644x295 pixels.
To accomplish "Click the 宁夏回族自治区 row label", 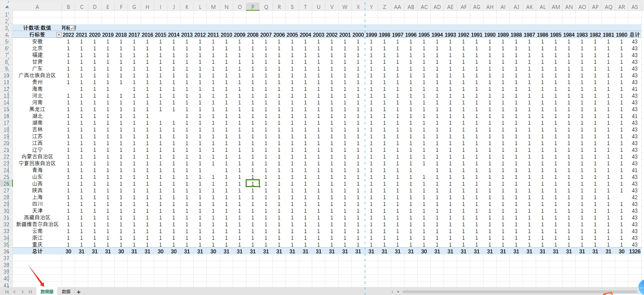I will (x=37, y=163).
